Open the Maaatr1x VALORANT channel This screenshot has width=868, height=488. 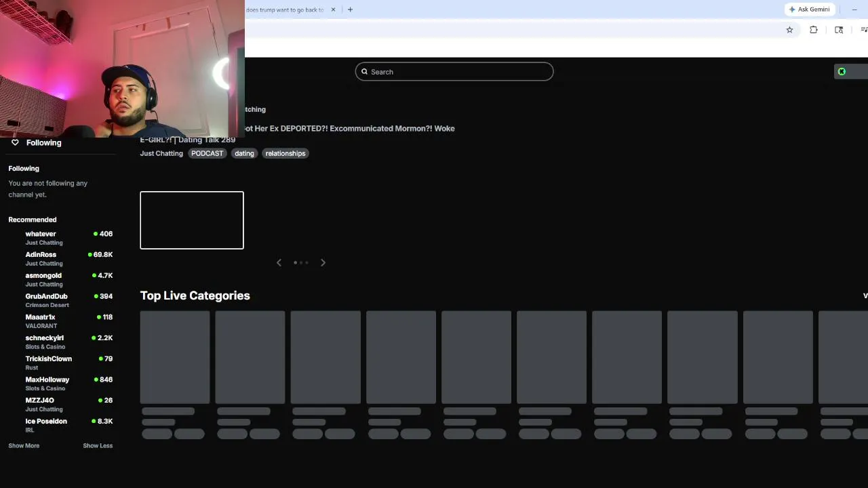60,321
